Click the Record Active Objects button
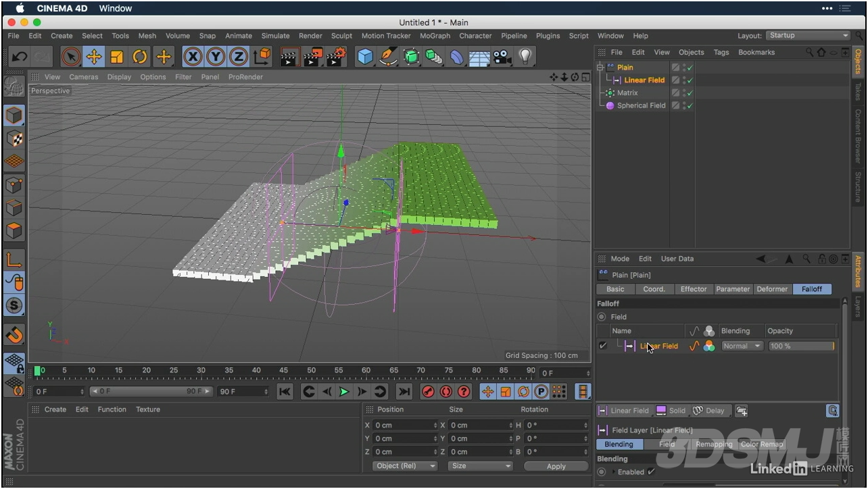 tap(428, 392)
